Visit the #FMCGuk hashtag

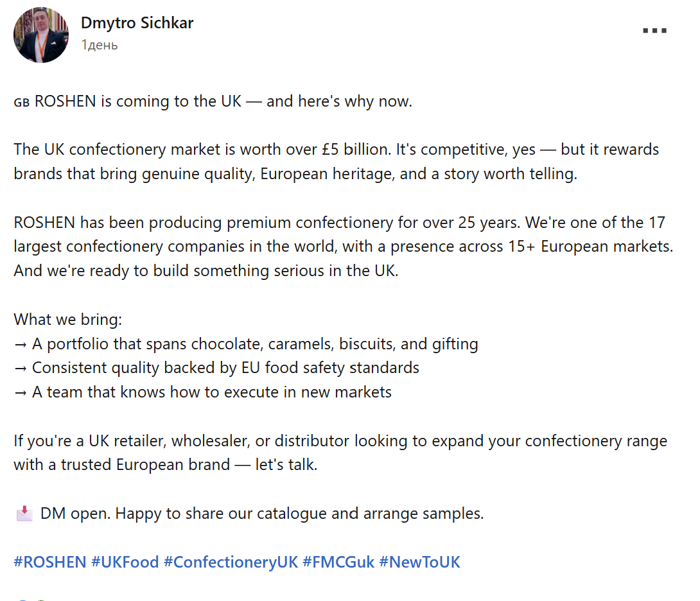pyautogui.click(x=338, y=562)
